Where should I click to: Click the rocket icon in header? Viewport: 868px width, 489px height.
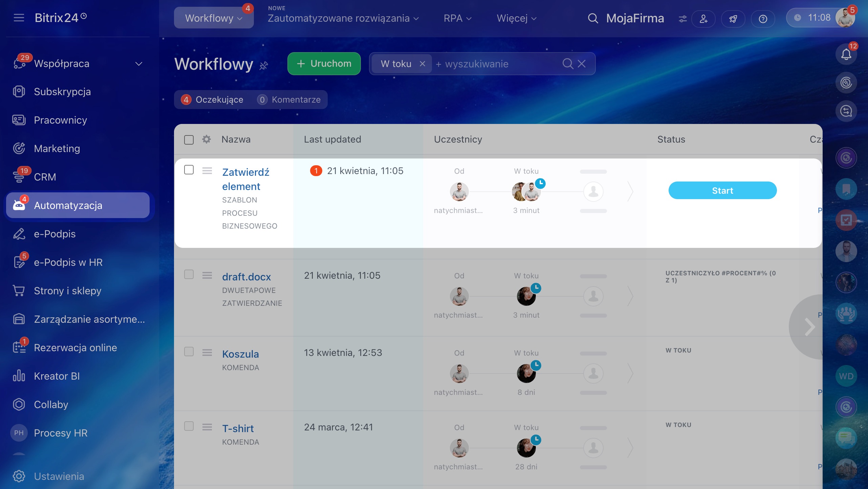point(733,19)
